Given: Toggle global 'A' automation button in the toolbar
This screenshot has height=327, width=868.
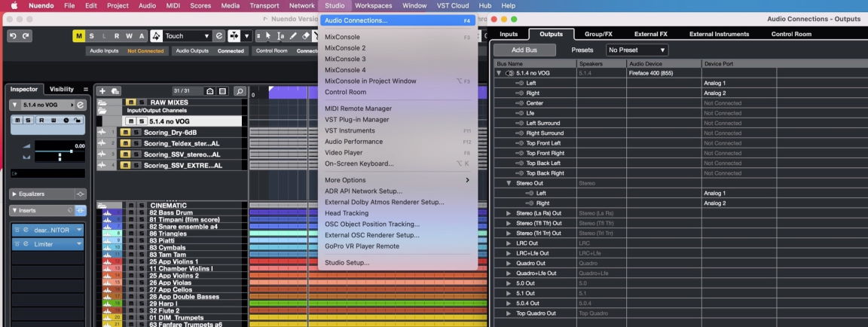Looking at the screenshot, I should pos(142,36).
